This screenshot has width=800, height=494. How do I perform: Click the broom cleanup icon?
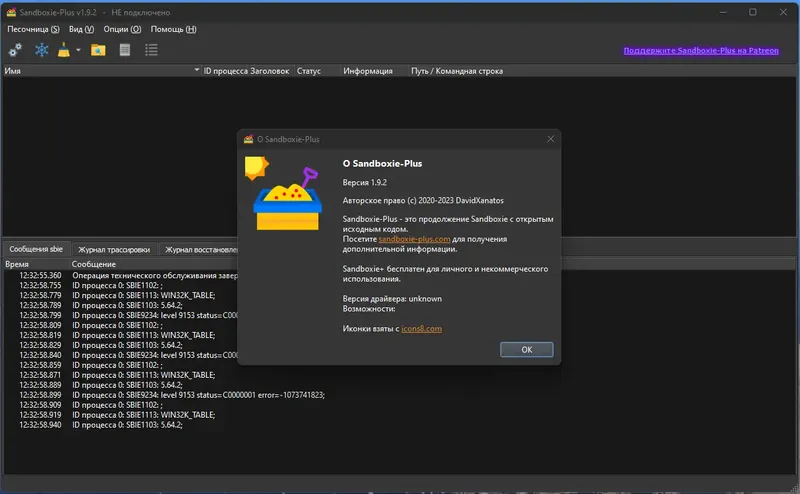[x=64, y=50]
